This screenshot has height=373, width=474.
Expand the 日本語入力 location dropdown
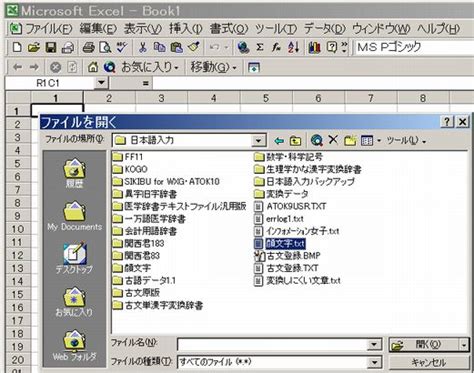[x=258, y=141]
